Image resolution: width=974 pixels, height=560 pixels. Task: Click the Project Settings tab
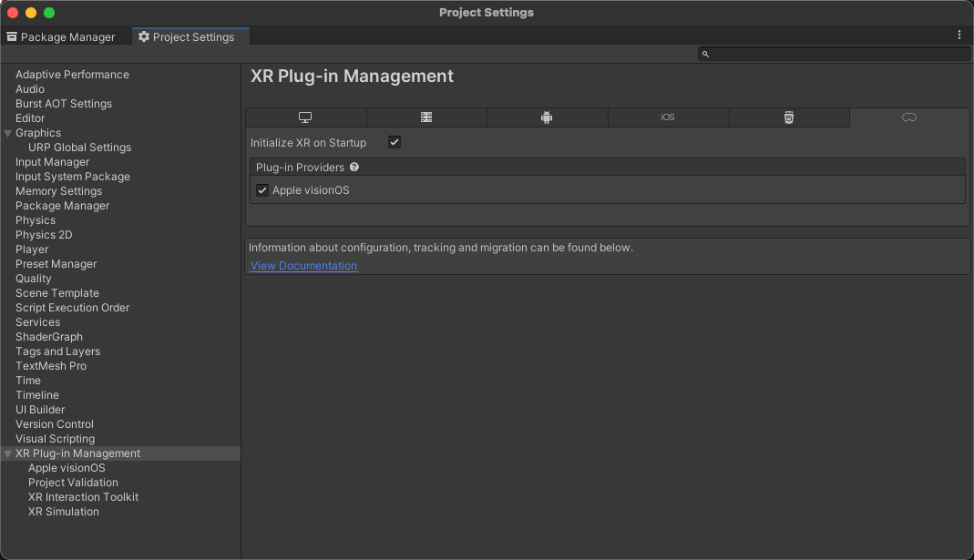point(187,37)
